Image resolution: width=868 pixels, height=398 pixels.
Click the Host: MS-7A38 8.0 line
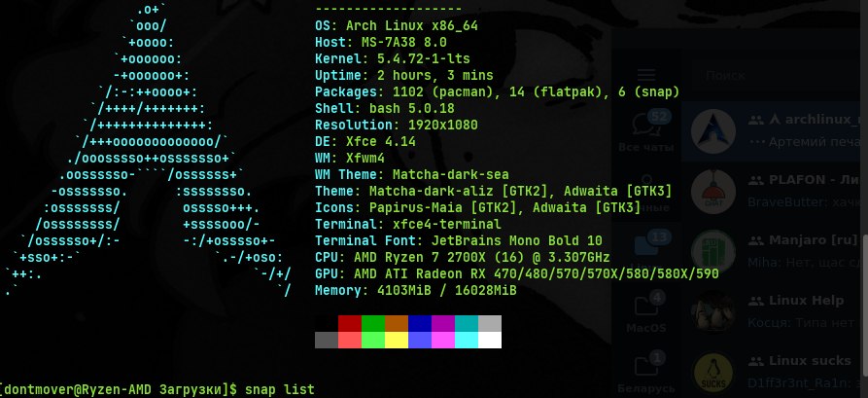[381, 42]
